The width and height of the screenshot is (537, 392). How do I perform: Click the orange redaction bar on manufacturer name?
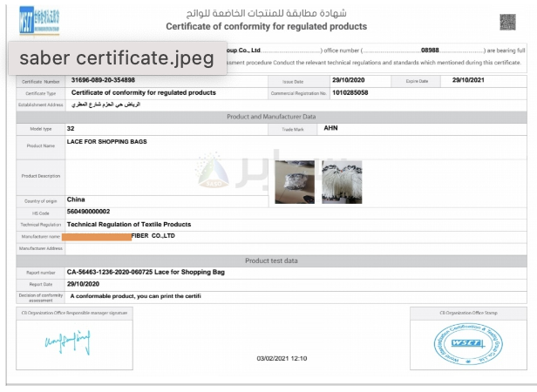point(97,237)
